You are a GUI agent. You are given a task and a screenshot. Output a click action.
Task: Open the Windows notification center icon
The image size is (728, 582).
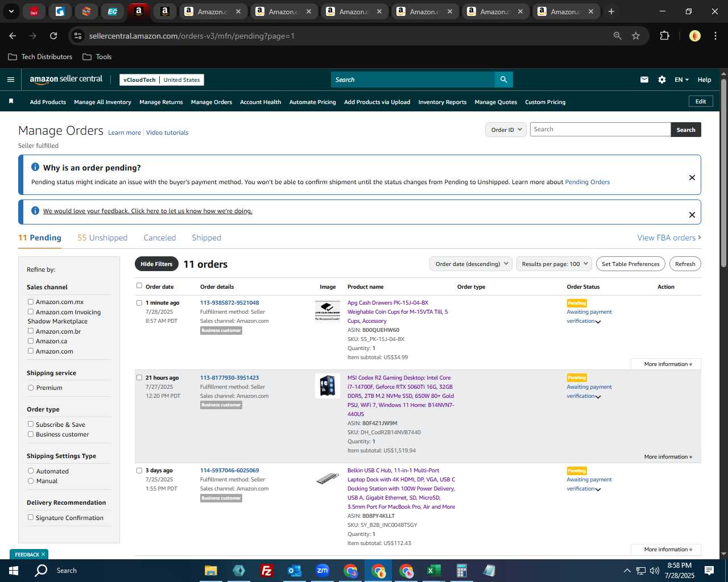coord(709,571)
